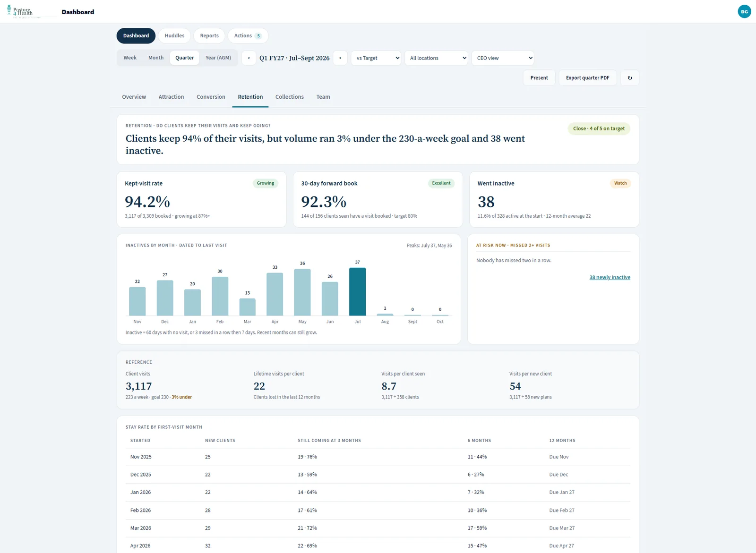Open the Huddles page
Image resolution: width=756 pixels, height=553 pixels.
174,36
